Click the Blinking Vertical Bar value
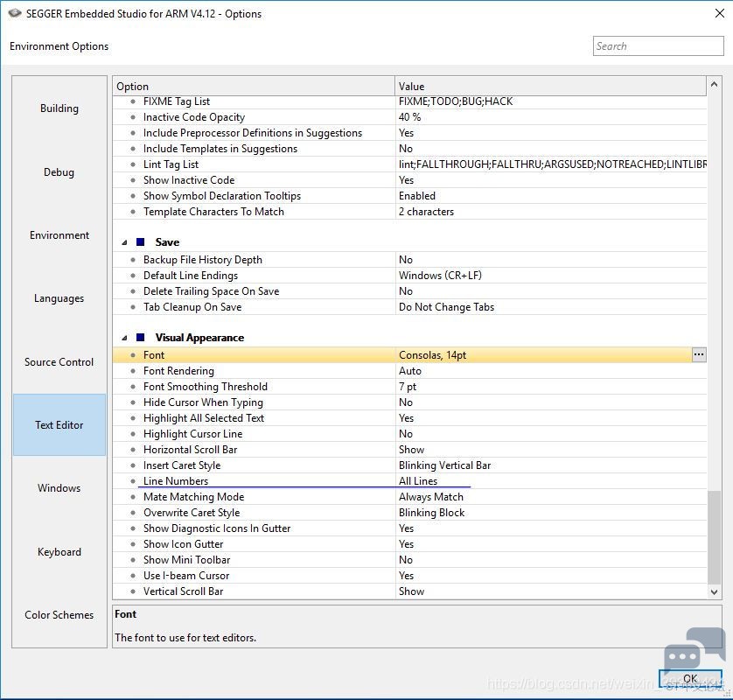 pos(444,465)
